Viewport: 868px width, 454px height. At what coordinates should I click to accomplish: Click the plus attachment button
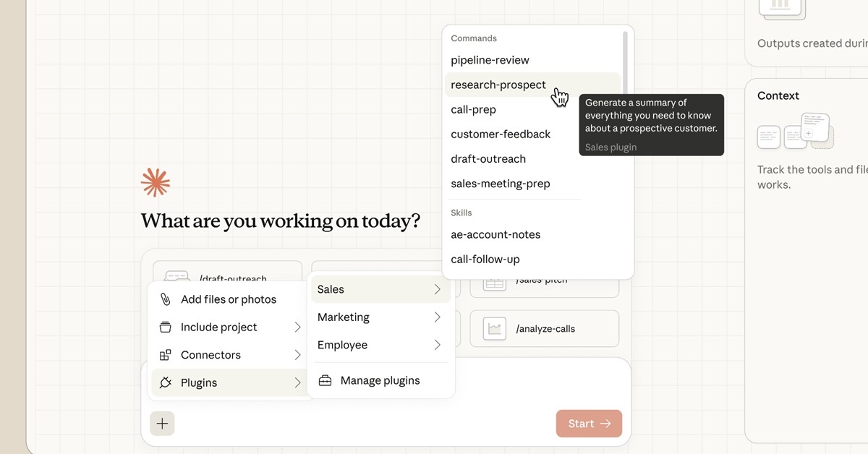(162, 424)
